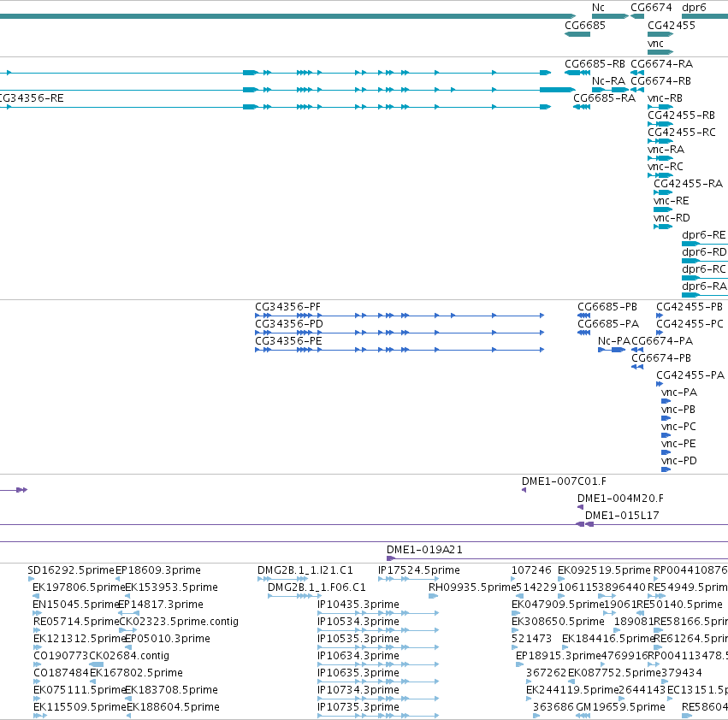
Task: Click the DME1-019A21 clone label
Action: pos(424,550)
